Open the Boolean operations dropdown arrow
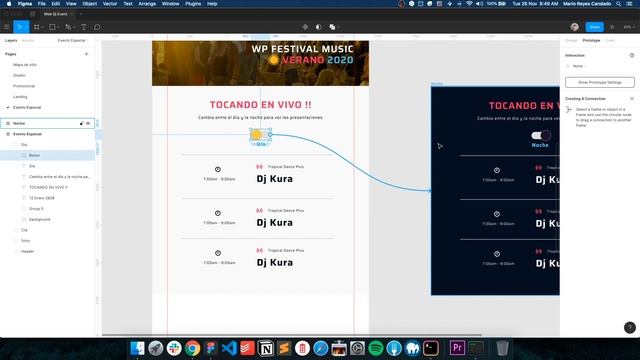The height and width of the screenshot is (360, 640). coord(338,27)
